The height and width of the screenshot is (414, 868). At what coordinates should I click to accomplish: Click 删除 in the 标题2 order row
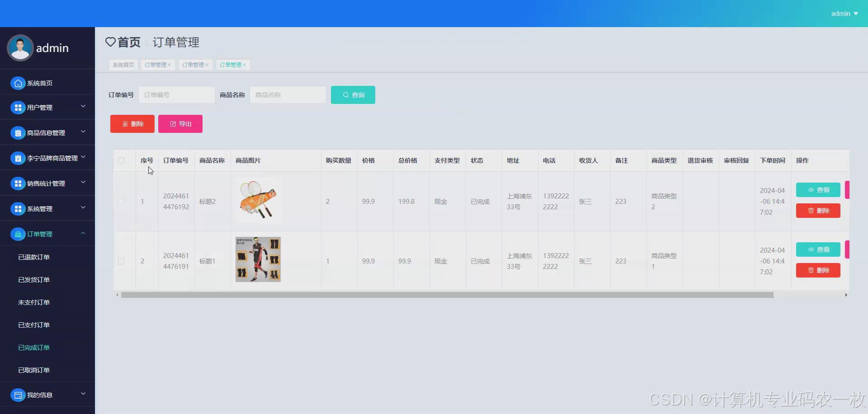tap(818, 211)
